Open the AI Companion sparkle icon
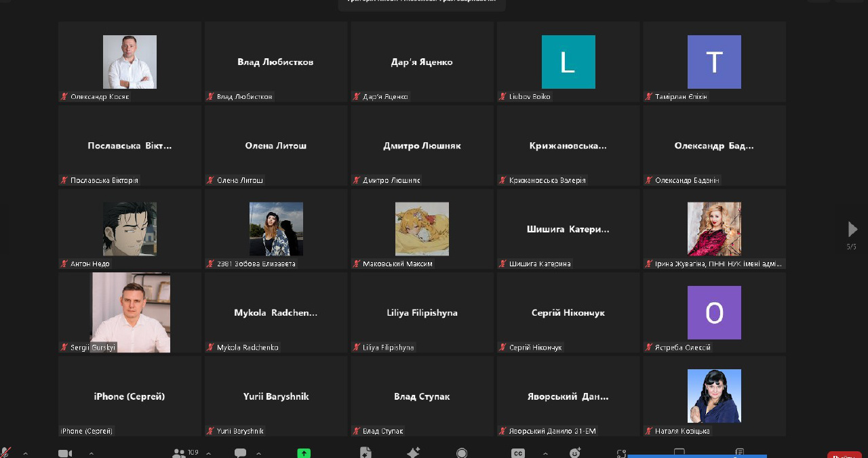868x458 pixels. point(413,453)
